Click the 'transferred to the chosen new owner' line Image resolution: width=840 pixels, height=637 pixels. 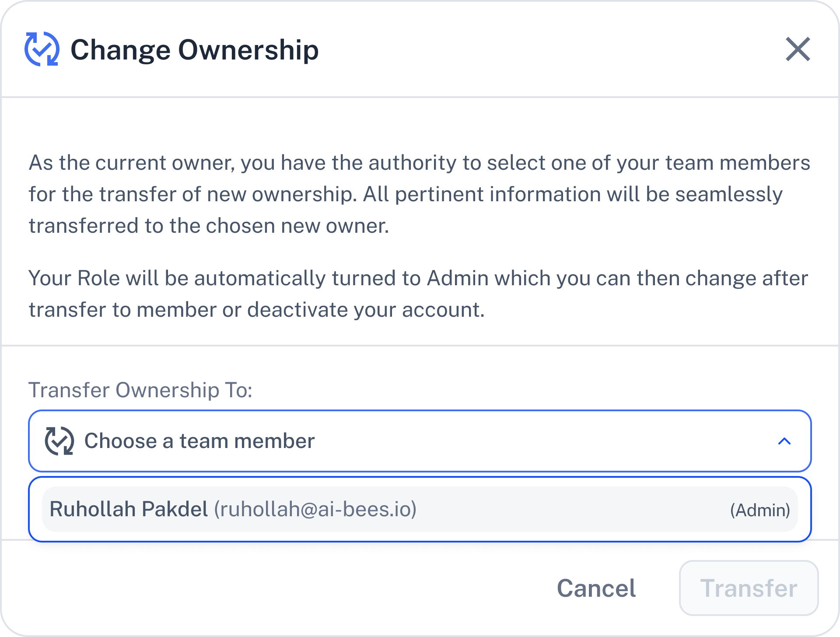click(209, 226)
